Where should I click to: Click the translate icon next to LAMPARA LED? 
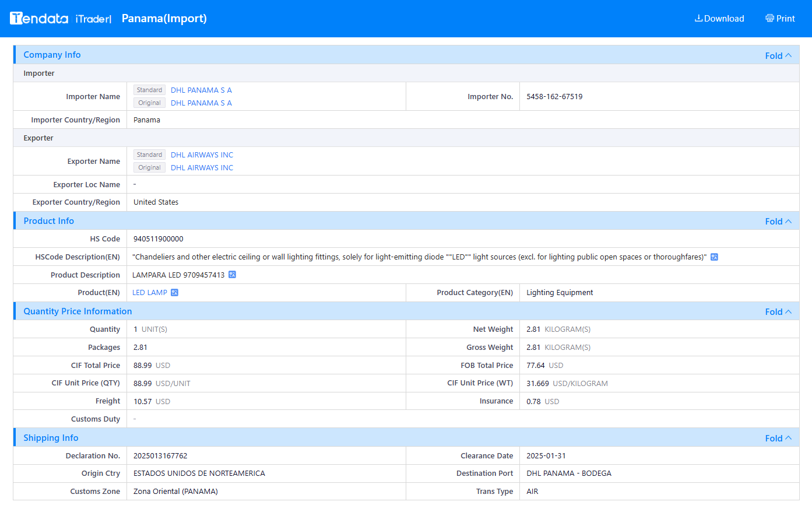pos(232,275)
